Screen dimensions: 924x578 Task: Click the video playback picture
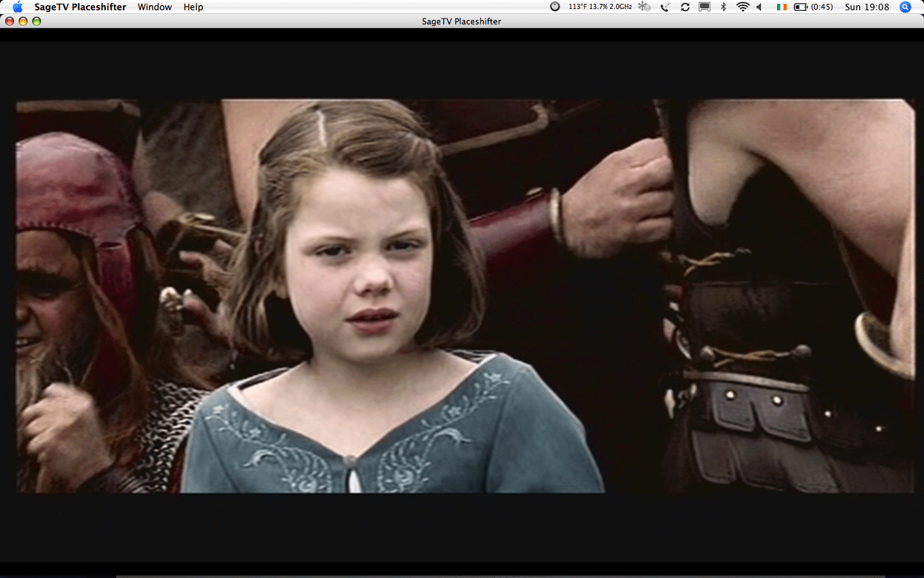[x=465, y=296]
